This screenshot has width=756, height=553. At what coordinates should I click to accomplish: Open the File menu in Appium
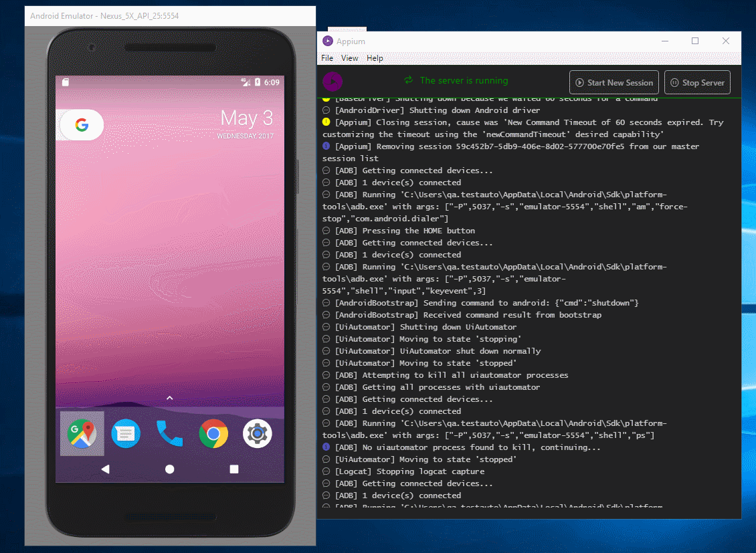coord(327,58)
